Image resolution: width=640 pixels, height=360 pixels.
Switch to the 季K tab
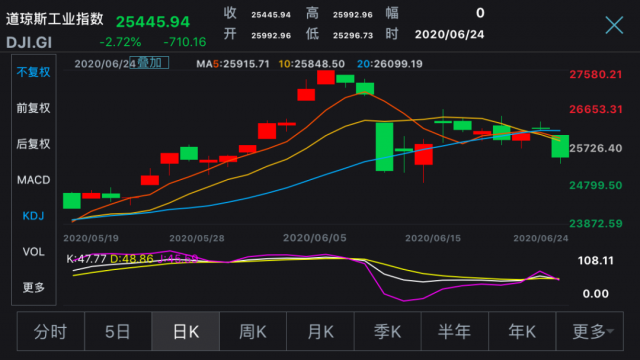pyautogui.click(x=388, y=331)
